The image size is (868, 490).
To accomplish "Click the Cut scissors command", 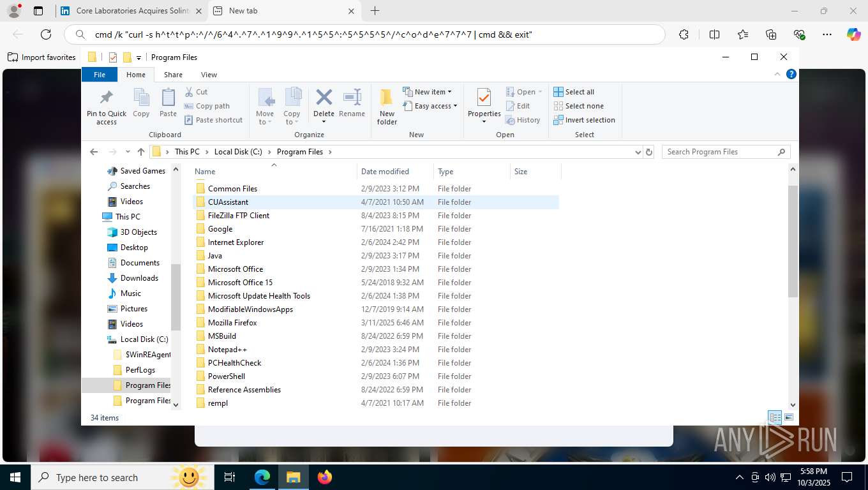I will point(196,92).
